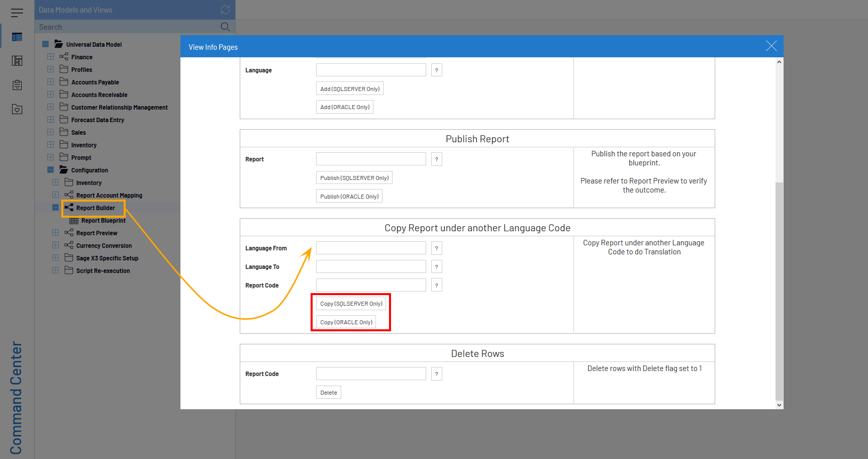Click the hamburger menu icon
The image size is (868, 459).
17,13
